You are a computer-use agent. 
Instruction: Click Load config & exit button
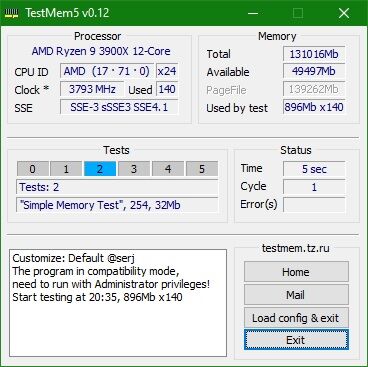coord(296,318)
